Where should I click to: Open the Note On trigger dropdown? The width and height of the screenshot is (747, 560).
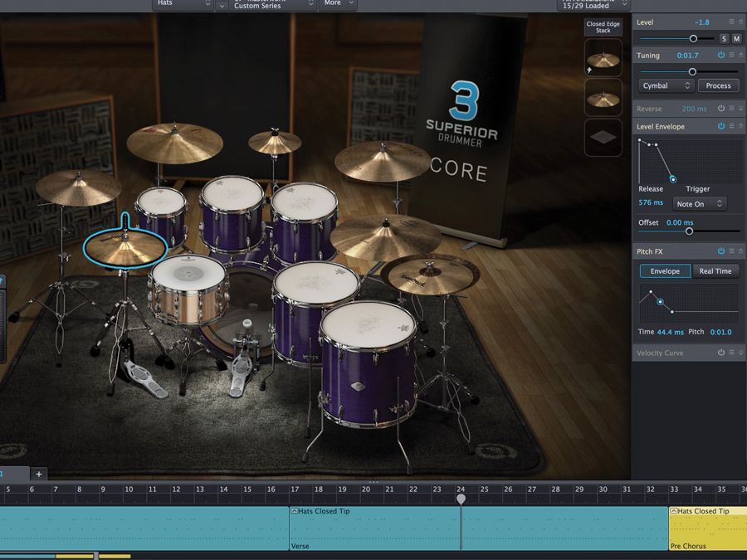(x=700, y=204)
